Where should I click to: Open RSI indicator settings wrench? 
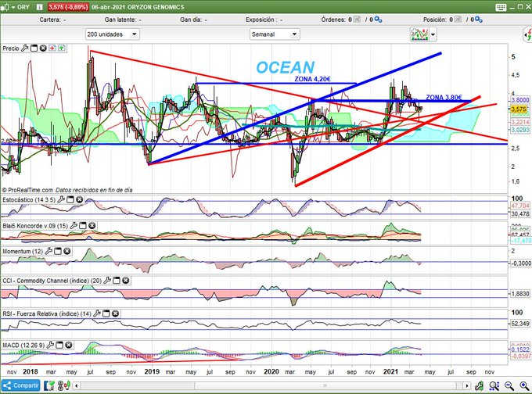(97, 313)
